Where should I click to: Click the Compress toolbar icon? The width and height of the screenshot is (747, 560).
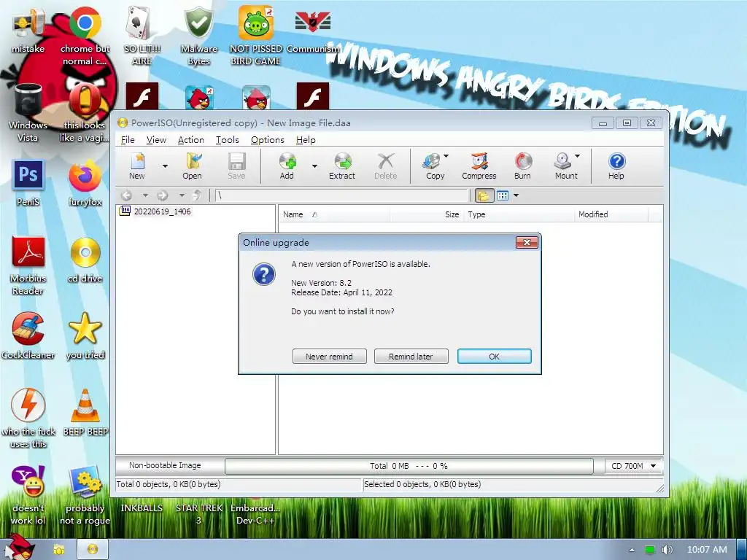click(x=479, y=166)
